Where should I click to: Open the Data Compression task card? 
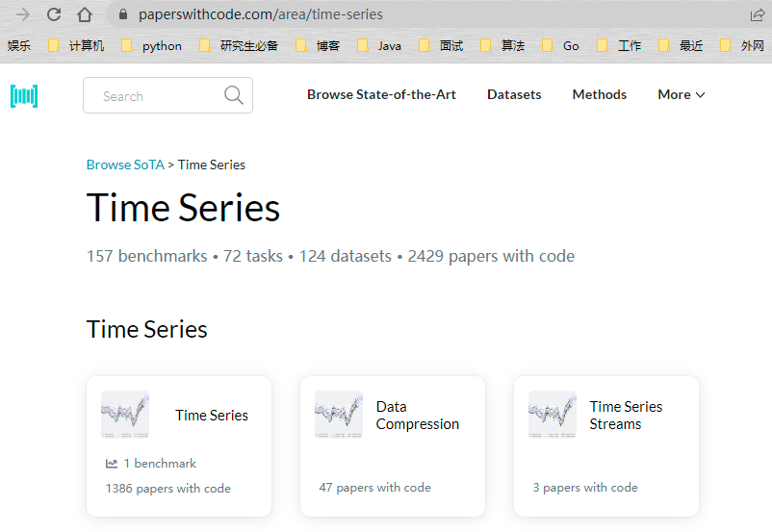[393, 445]
